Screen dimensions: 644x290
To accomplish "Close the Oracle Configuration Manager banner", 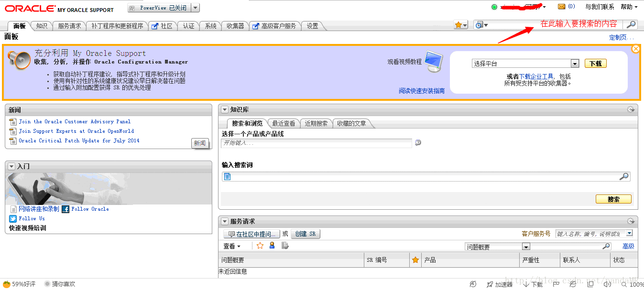I will [x=636, y=49].
